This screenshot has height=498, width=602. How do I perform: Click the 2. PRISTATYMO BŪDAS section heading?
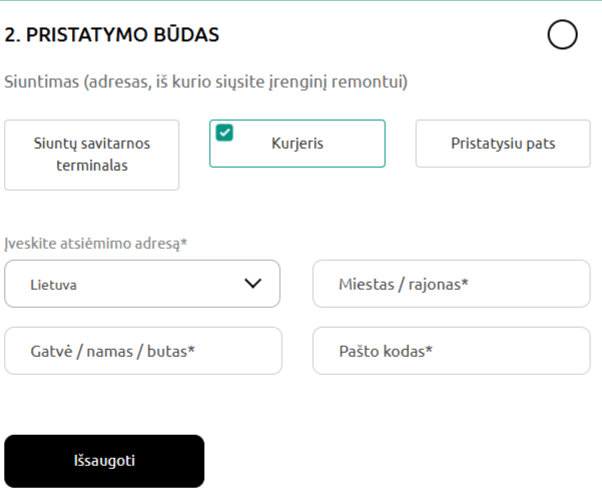(x=112, y=35)
